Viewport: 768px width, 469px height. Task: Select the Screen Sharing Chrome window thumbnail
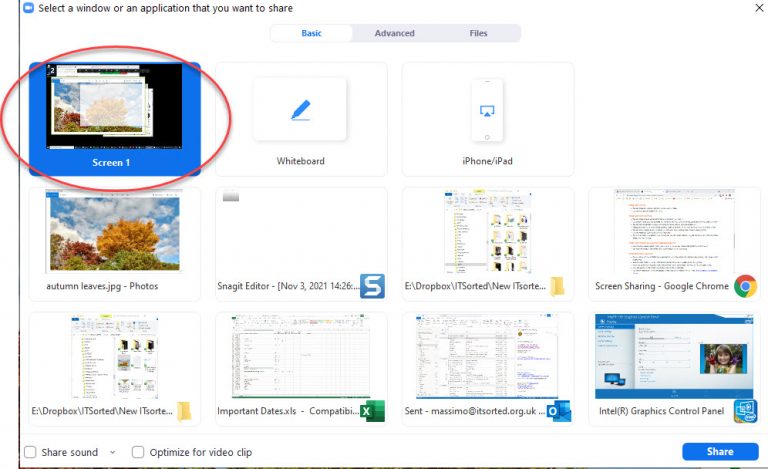click(x=674, y=231)
